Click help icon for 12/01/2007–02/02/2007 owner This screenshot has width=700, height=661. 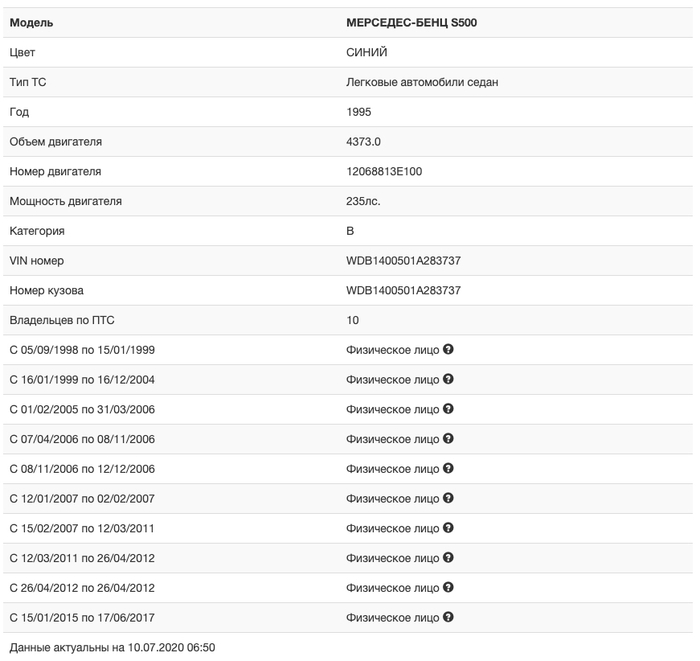pos(449,498)
